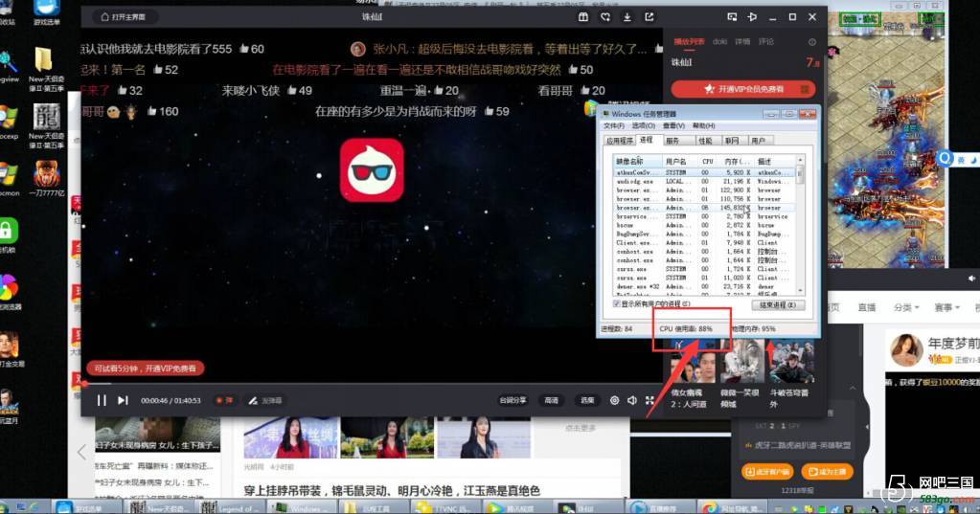Image resolution: width=980 pixels, height=514 pixels.
Task: Open the 选项(O) menu in Task Manager
Action: click(643, 125)
